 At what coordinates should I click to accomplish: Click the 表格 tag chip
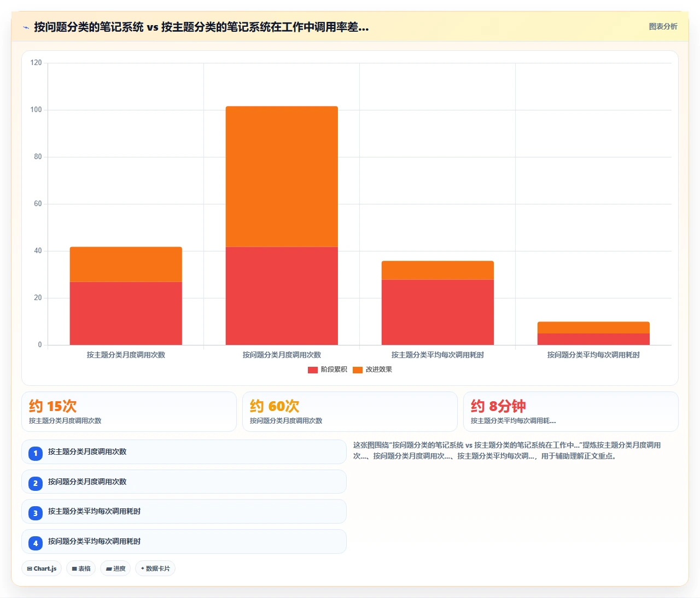(x=81, y=568)
